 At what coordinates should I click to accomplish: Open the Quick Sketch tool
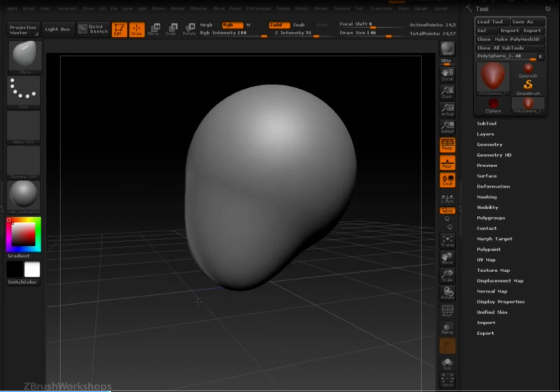94,29
